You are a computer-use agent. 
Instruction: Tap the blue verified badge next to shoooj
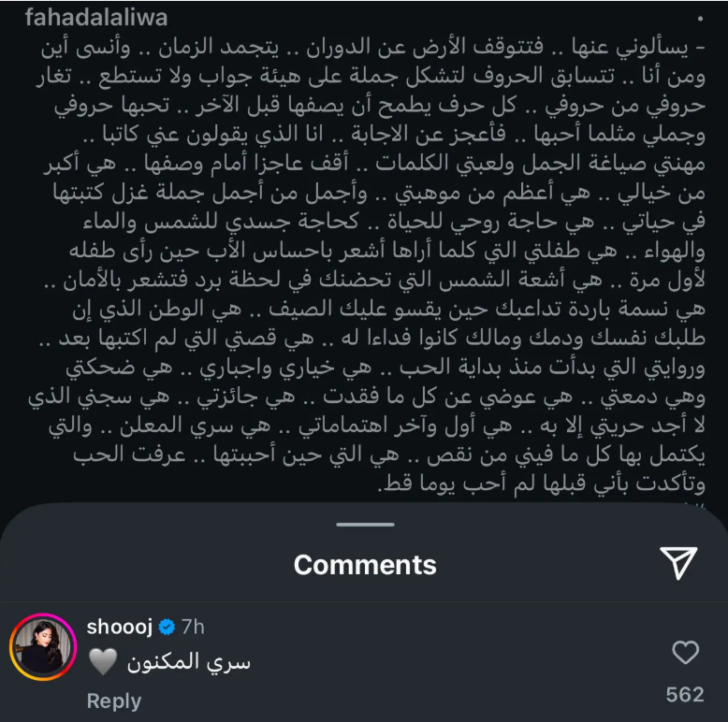[167, 627]
